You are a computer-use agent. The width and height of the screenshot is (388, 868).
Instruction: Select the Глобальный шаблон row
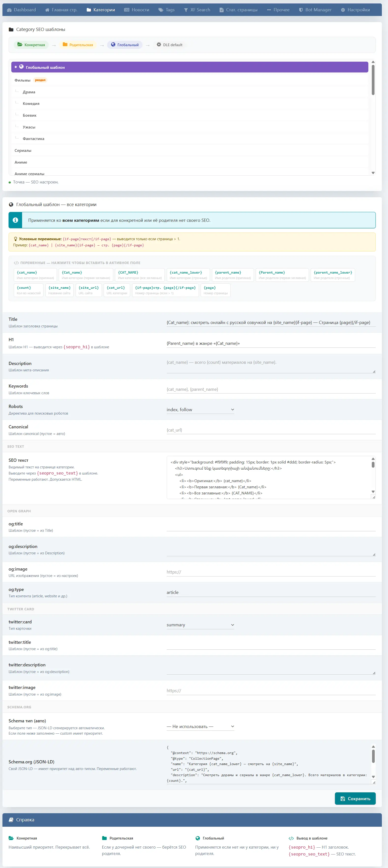pyautogui.click(x=189, y=67)
